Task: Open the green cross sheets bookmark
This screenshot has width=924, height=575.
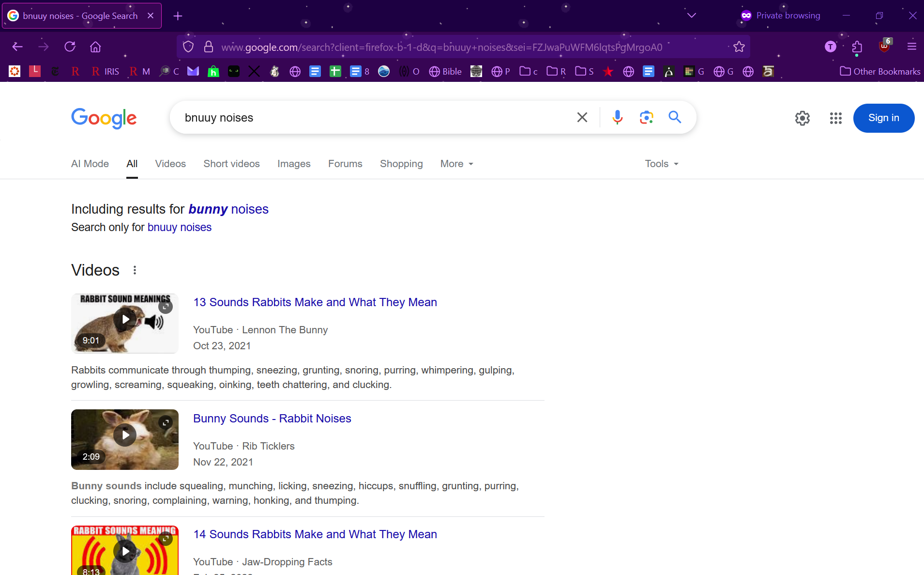Action: (335, 71)
